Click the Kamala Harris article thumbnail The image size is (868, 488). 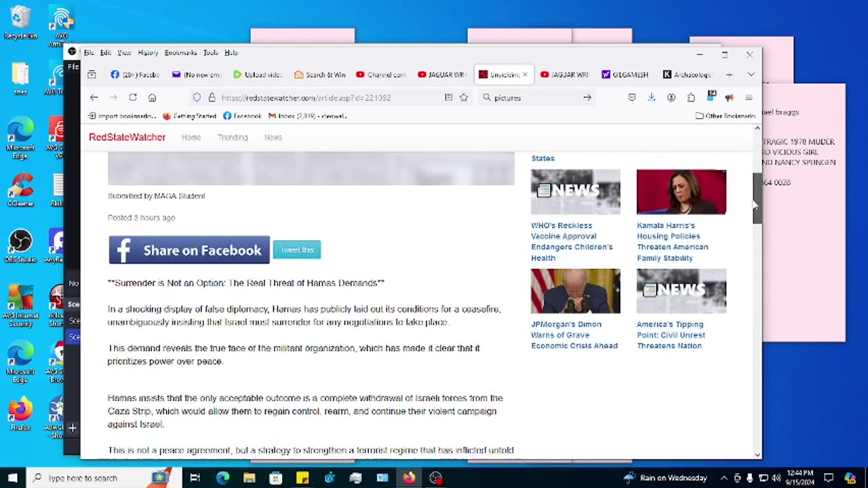(682, 192)
